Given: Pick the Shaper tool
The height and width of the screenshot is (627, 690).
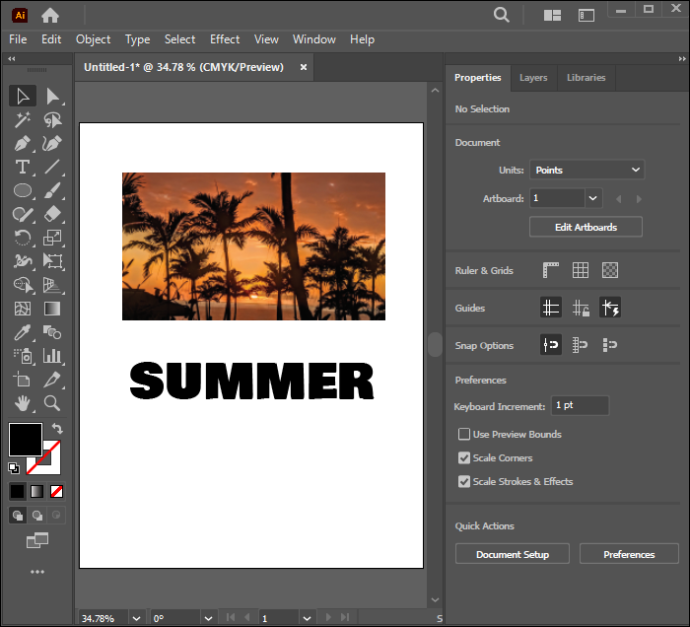Looking at the screenshot, I should click(x=22, y=214).
